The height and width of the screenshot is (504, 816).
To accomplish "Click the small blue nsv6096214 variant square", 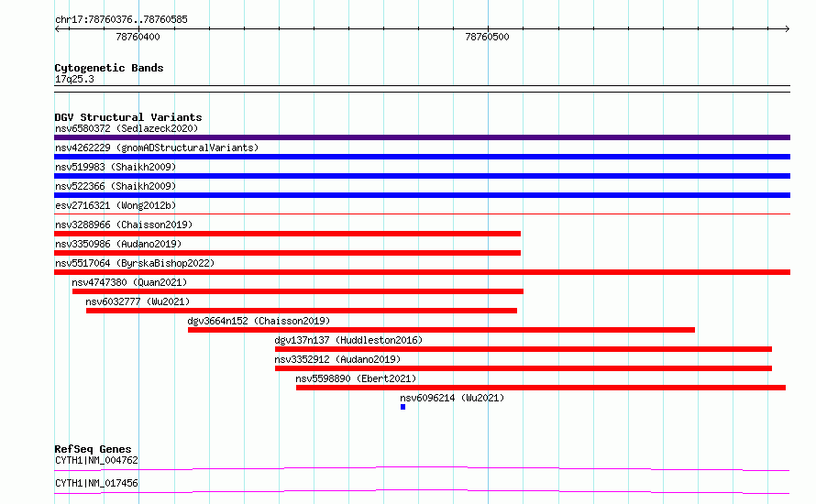I will pyautogui.click(x=402, y=407).
